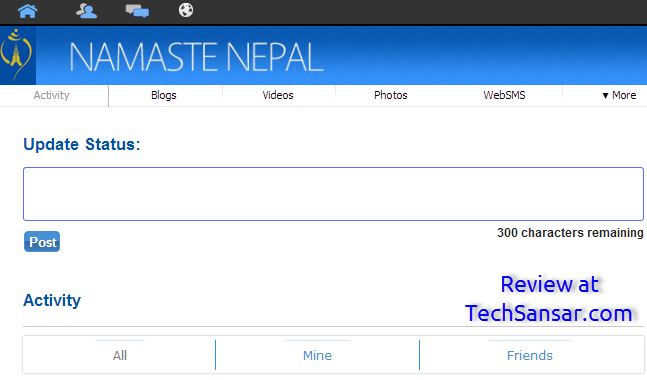Focus the Update Status text box
The height and width of the screenshot is (380, 647).
(x=333, y=194)
